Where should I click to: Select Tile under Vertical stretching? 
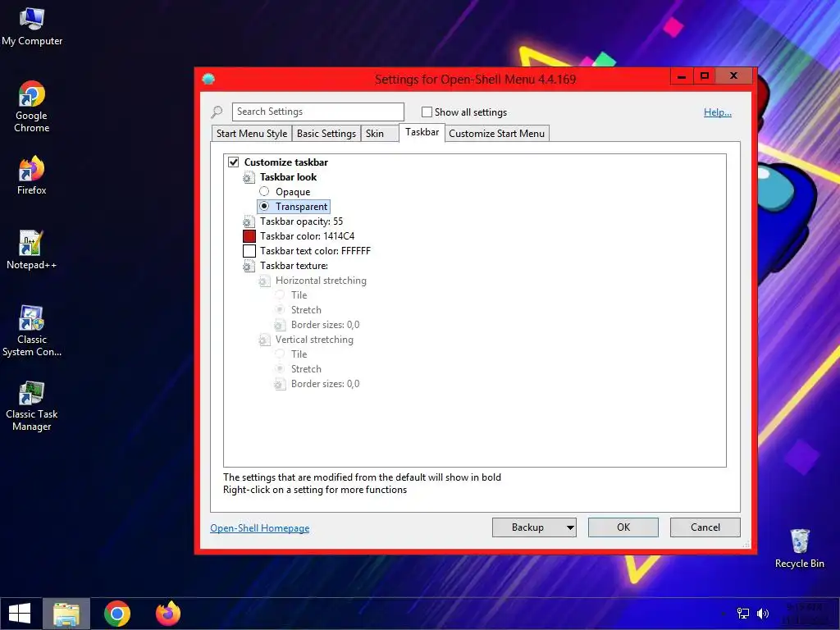[280, 354]
